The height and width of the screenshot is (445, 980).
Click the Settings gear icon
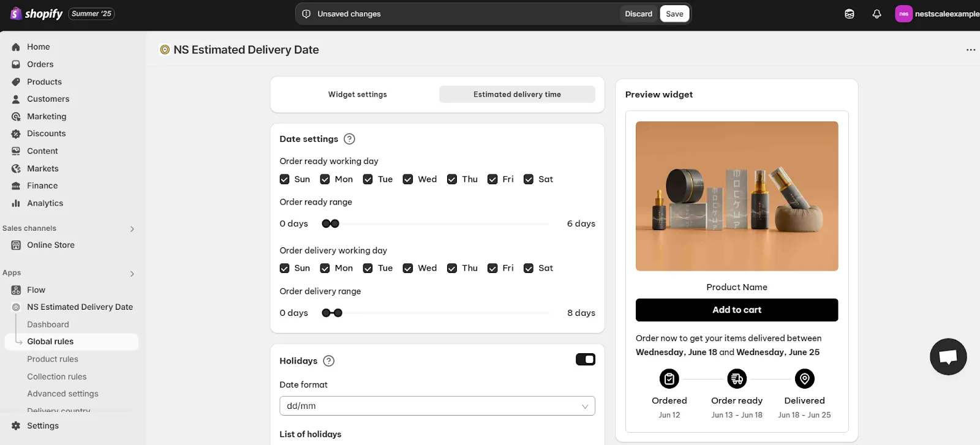pos(16,425)
